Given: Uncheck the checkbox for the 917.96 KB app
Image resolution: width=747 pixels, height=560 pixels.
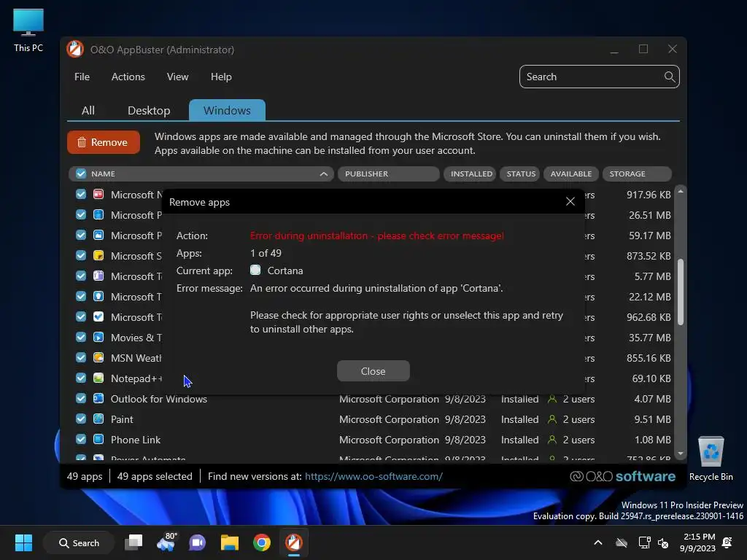Looking at the screenshot, I should (x=81, y=194).
